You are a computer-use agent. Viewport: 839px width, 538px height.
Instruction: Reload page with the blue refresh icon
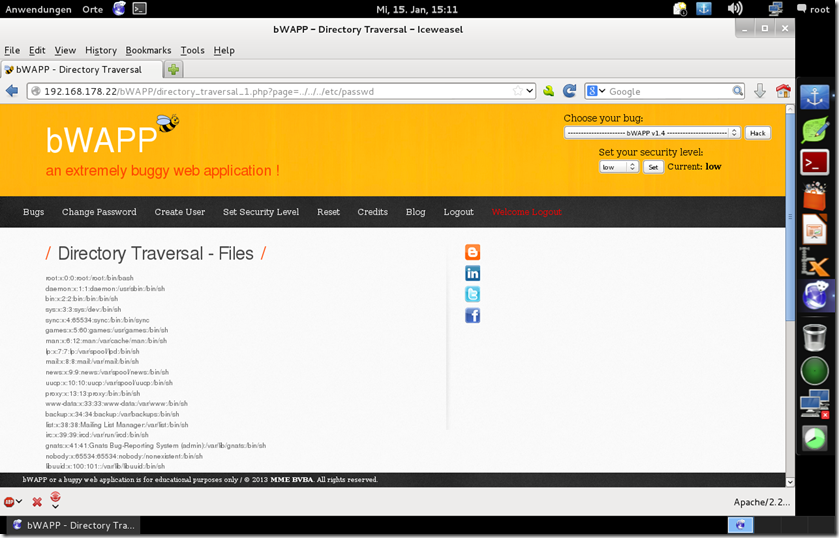pyautogui.click(x=569, y=91)
